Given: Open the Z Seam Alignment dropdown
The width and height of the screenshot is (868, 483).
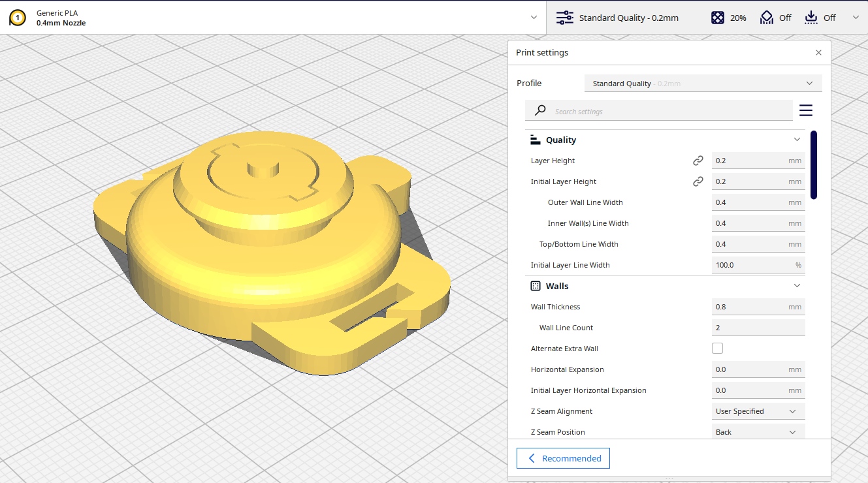Looking at the screenshot, I should (x=758, y=411).
